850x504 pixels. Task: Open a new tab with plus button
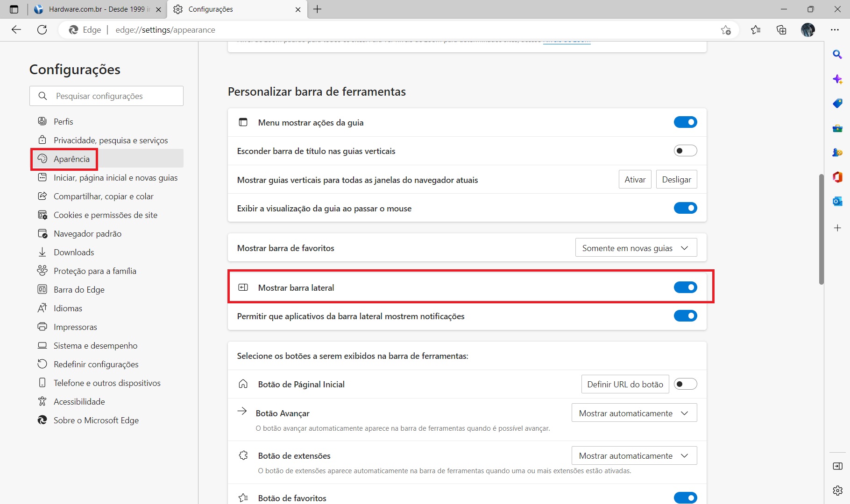tap(318, 9)
